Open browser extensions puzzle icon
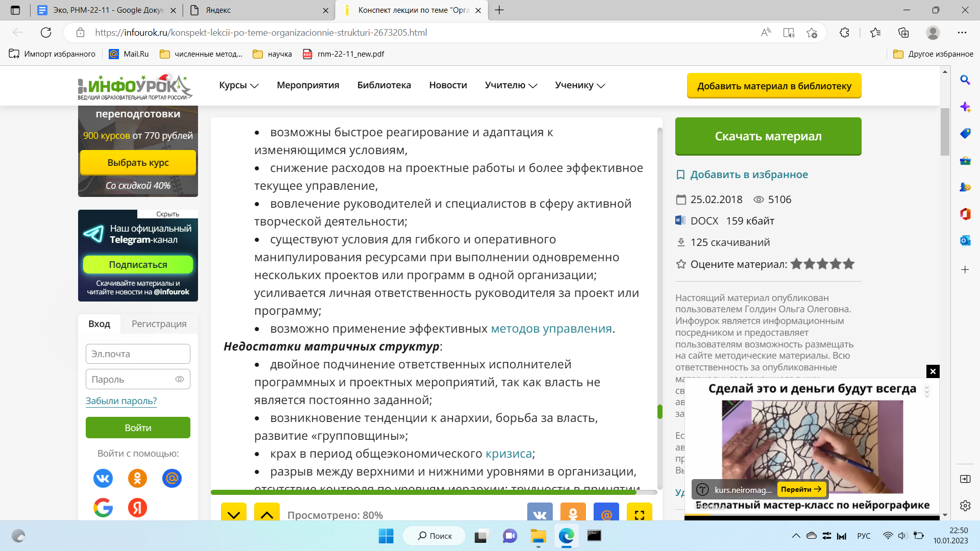 844,33
